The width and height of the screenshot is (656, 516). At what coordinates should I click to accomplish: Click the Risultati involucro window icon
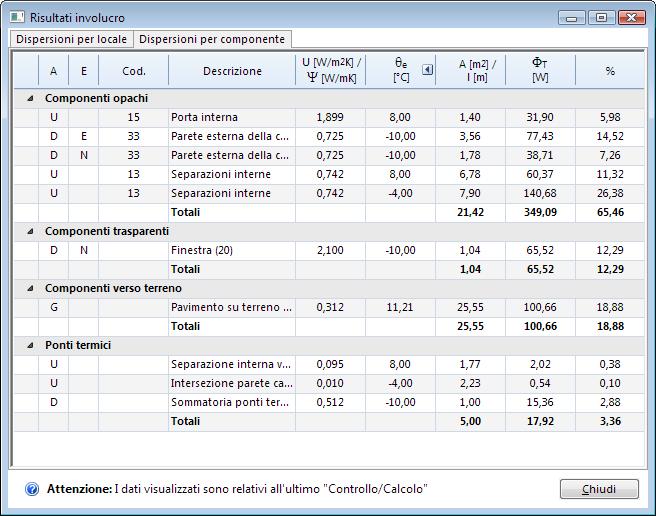click(17, 17)
